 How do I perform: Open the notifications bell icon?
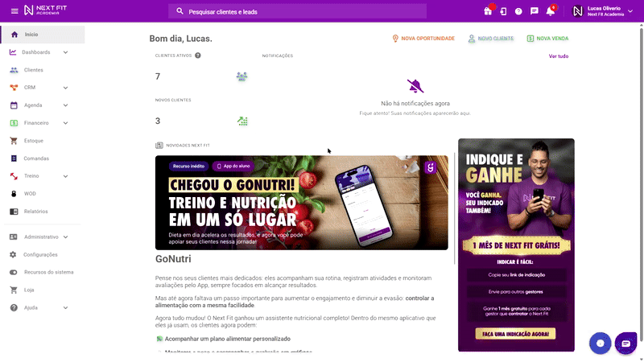pyautogui.click(x=551, y=11)
